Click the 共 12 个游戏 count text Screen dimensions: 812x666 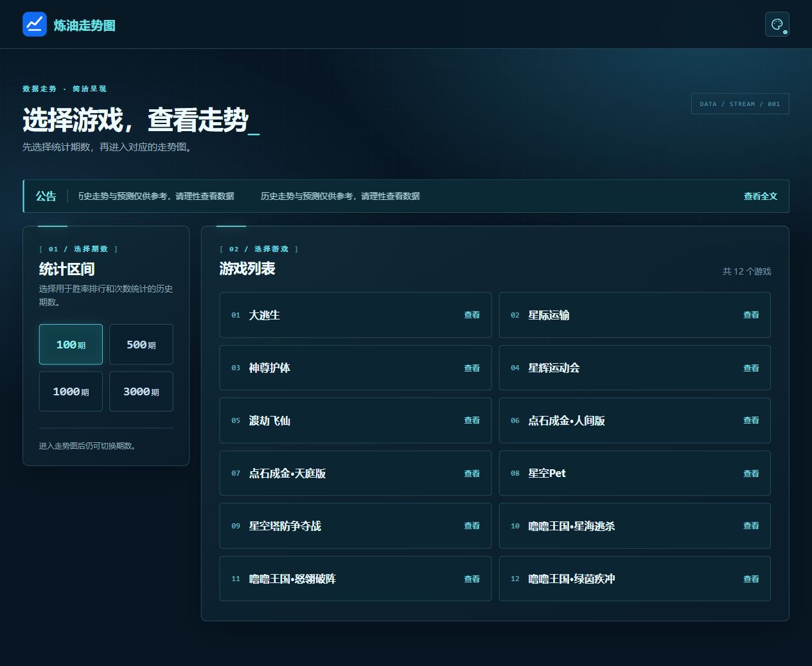pyautogui.click(x=746, y=271)
